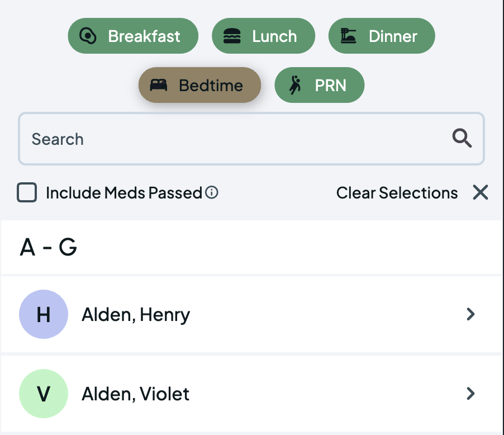Collapse the A - G section header

coord(49,247)
